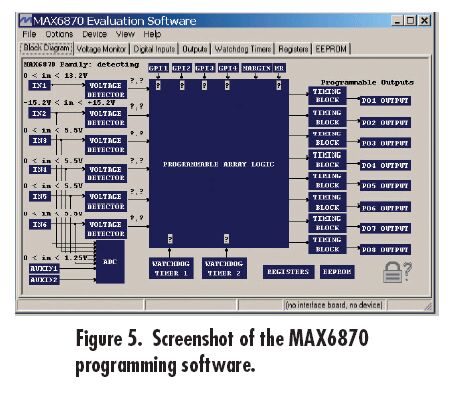Click the REGISTERS button
The image size is (454, 403).
click(288, 272)
